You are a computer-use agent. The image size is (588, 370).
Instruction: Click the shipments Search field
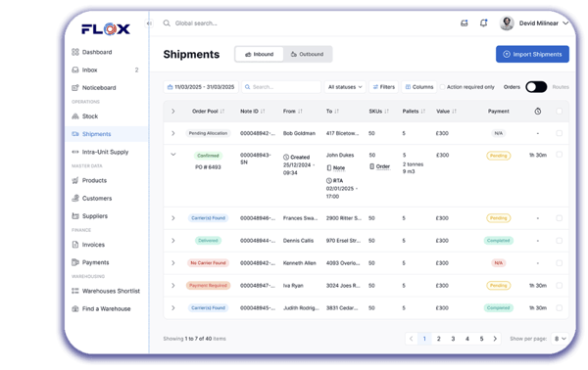[281, 87]
